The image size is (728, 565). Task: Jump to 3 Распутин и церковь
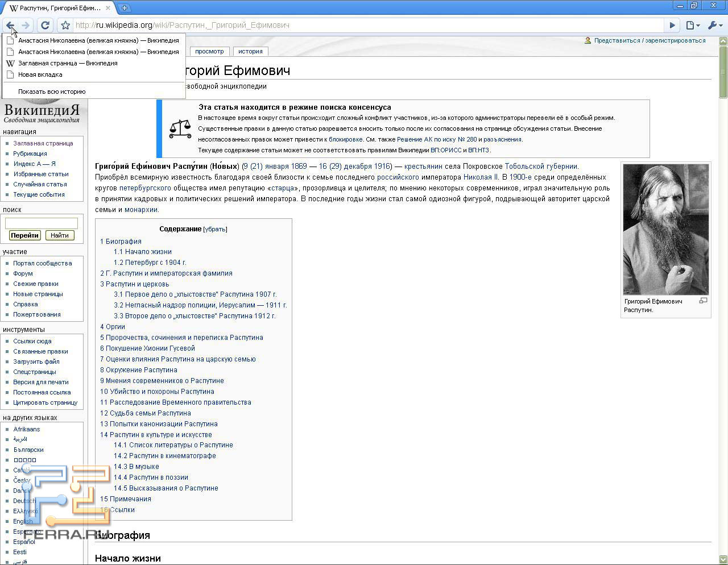135,284
